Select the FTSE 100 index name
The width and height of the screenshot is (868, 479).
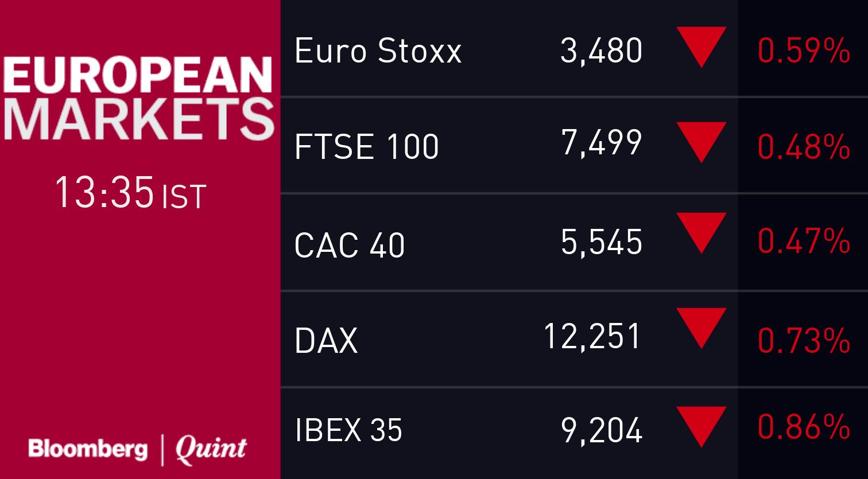pos(366,146)
